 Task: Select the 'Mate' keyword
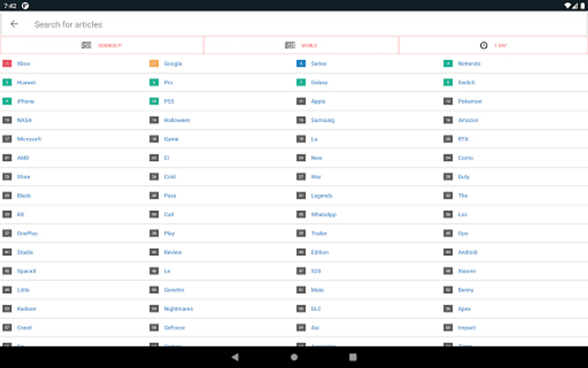pos(317,290)
